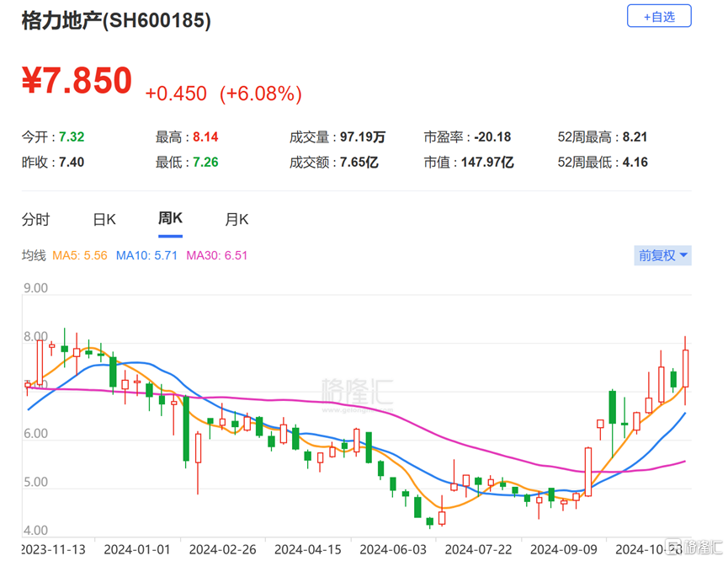Click 市值 value 147.97亿
728x561 pixels.
pyautogui.click(x=487, y=163)
